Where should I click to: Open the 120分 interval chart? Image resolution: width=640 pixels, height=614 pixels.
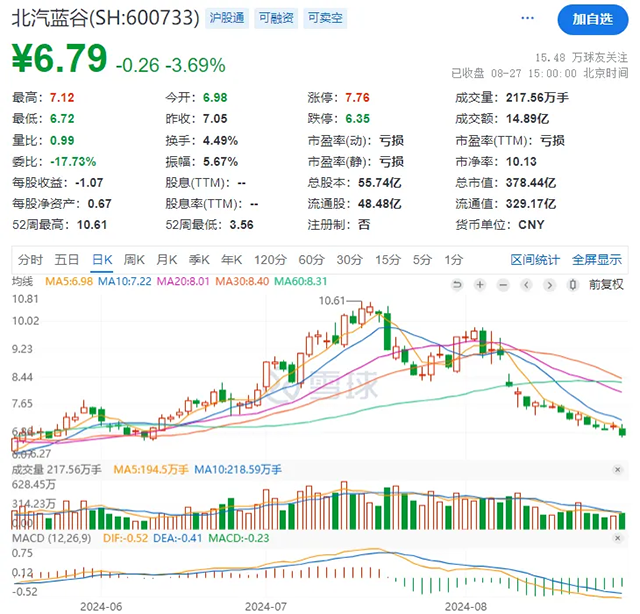[x=270, y=260]
